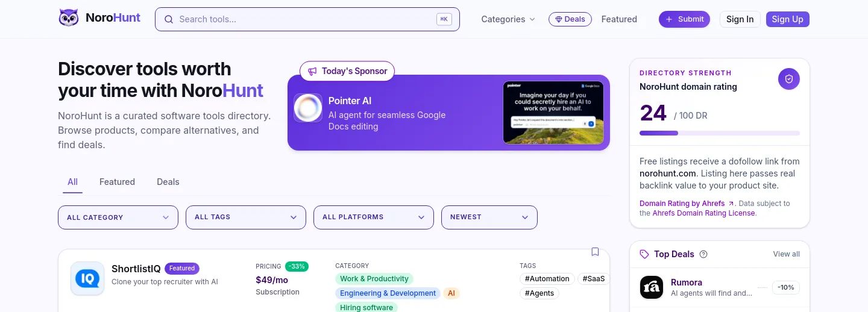Click the shield check icon in Directory Strength
Viewport: 868px width, 312px height.
789,79
